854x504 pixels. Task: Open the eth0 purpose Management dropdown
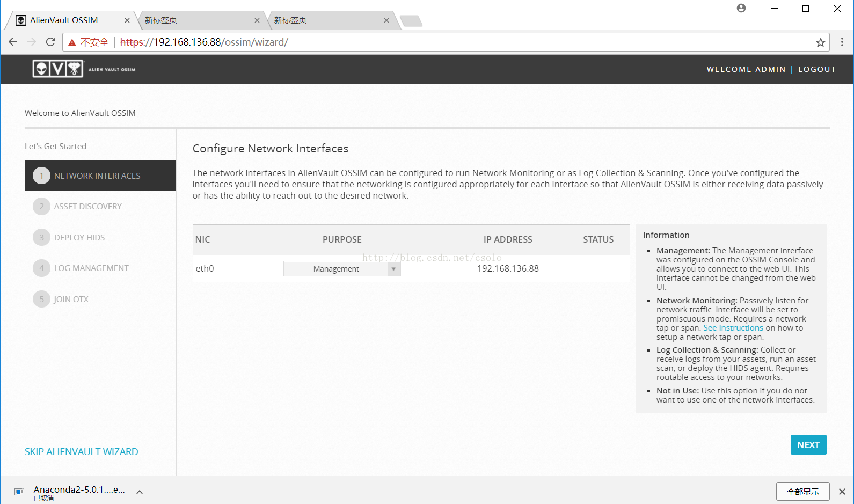342,268
